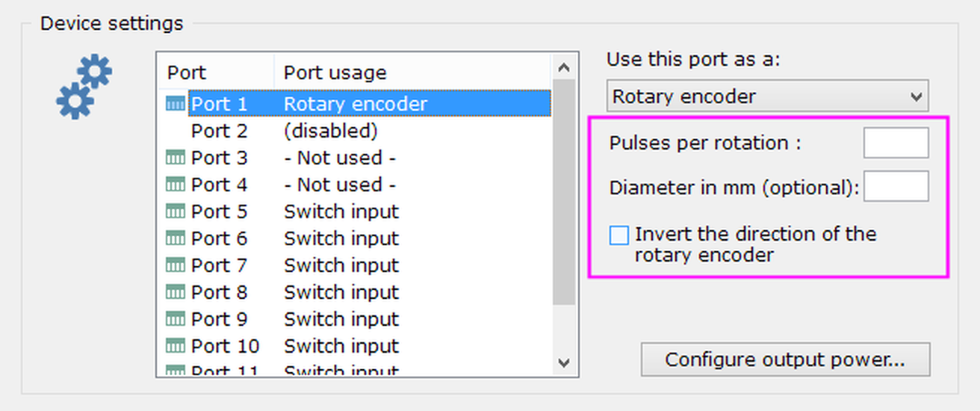Click the Diameter in mm input field
This screenshot has height=411, width=980.
(x=896, y=186)
